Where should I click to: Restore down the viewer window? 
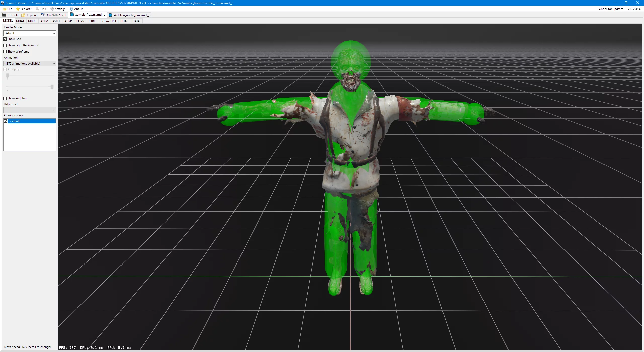click(626, 3)
